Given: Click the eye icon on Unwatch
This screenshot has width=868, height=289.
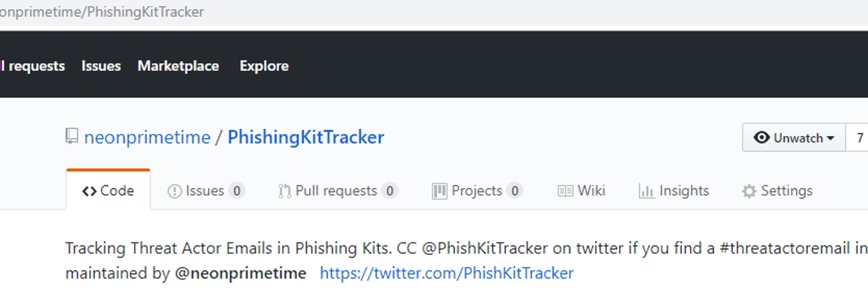Looking at the screenshot, I should (x=762, y=138).
